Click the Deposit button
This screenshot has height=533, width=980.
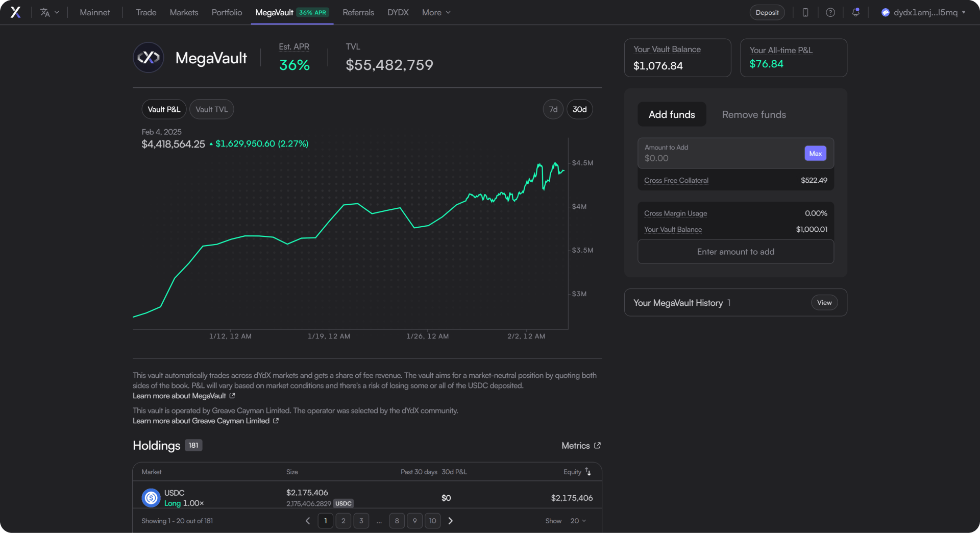(767, 12)
